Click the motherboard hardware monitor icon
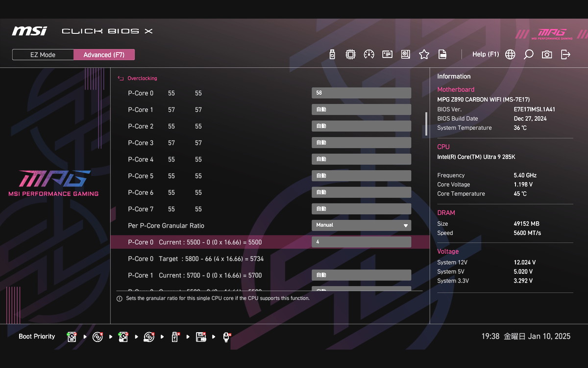This screenshot has height=368, width=588. 405,54
